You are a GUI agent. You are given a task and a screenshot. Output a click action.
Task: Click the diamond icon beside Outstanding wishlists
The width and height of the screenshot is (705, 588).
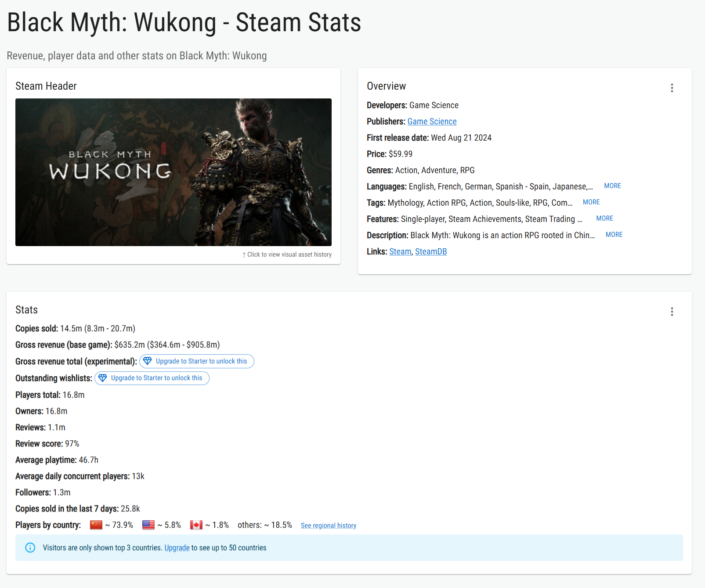(103, 378)
